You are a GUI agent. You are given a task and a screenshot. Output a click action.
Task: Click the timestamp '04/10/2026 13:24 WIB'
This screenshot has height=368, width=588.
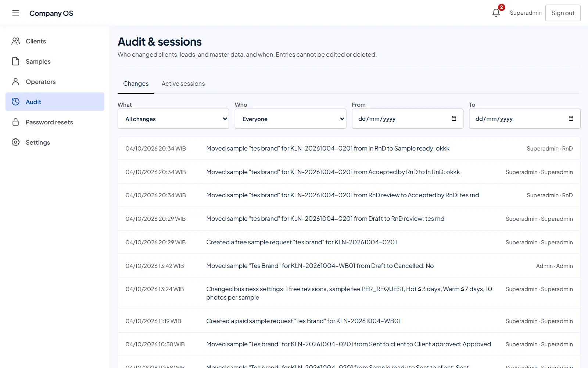point(155,289)
